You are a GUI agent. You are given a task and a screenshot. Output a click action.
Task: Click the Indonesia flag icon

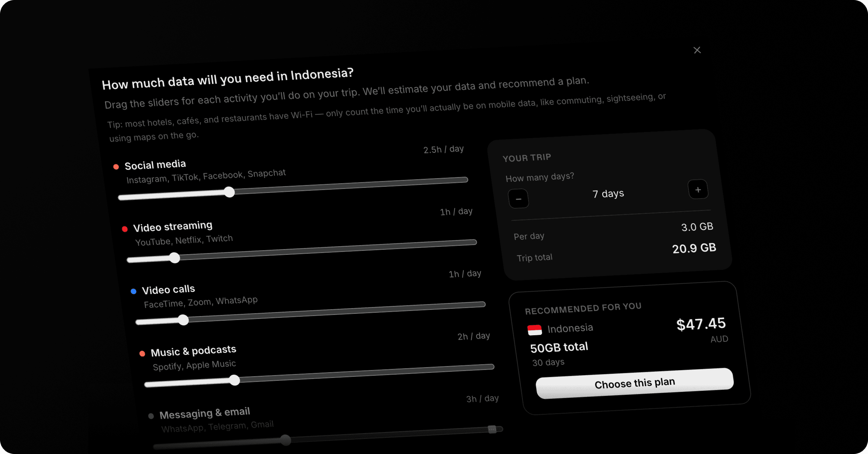535,330
